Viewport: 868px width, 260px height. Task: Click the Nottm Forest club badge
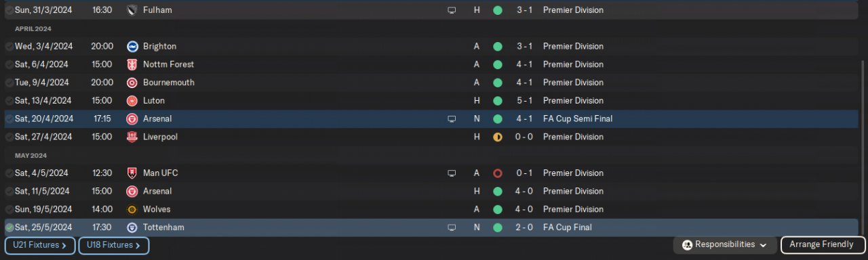coord(132,64)
